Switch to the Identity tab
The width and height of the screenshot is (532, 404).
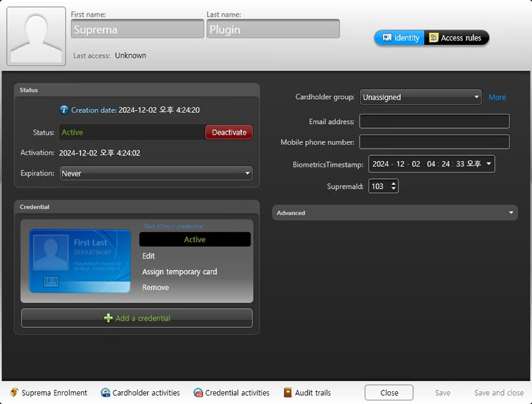click(x=399, y=38)
